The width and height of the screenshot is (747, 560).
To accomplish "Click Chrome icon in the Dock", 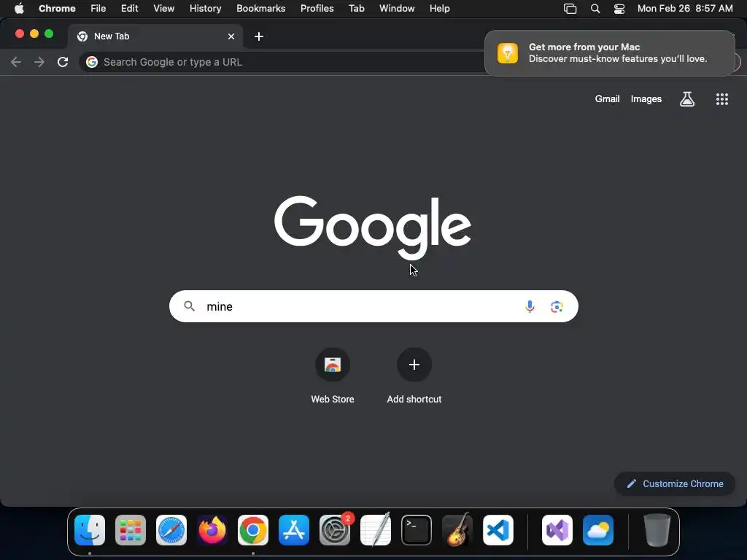I will point(253,530).
